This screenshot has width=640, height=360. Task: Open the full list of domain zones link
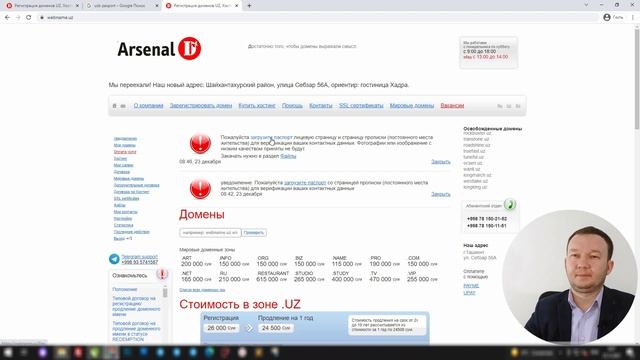coord(202,290)
